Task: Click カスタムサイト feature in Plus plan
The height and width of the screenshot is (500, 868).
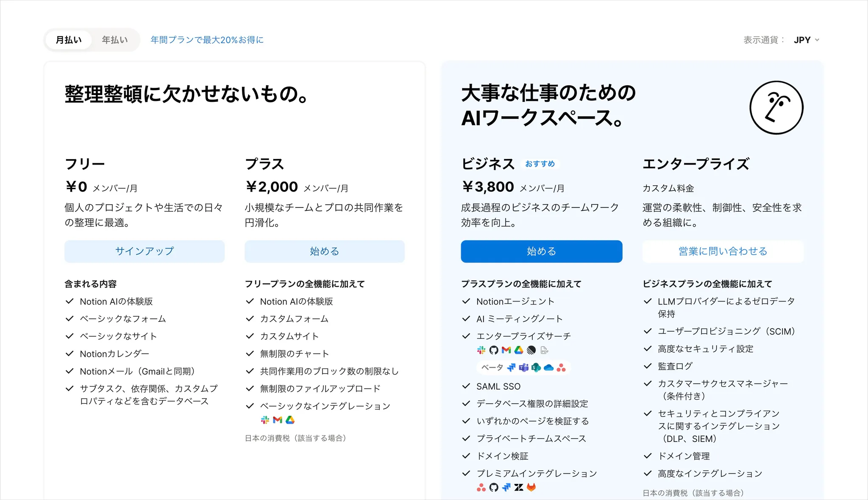Action: click(x=289, y=336)
